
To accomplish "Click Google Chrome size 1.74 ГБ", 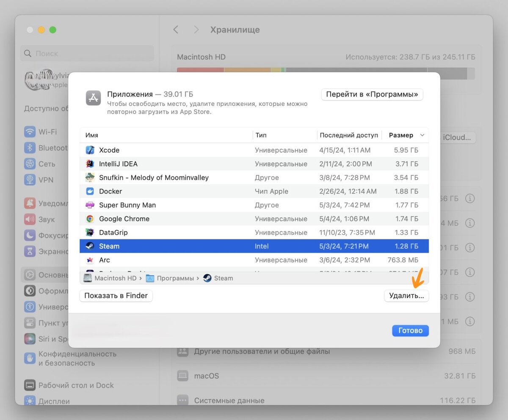I will (406, 219).
